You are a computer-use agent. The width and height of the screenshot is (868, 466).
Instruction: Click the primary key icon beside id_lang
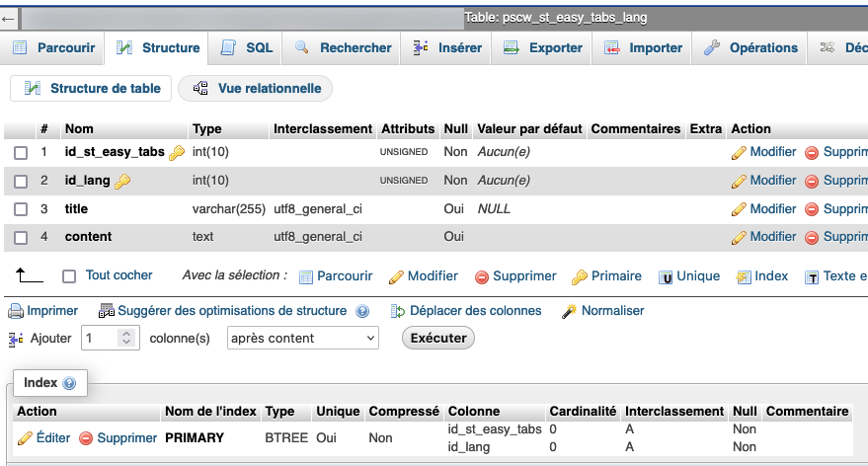click(122, 181)
